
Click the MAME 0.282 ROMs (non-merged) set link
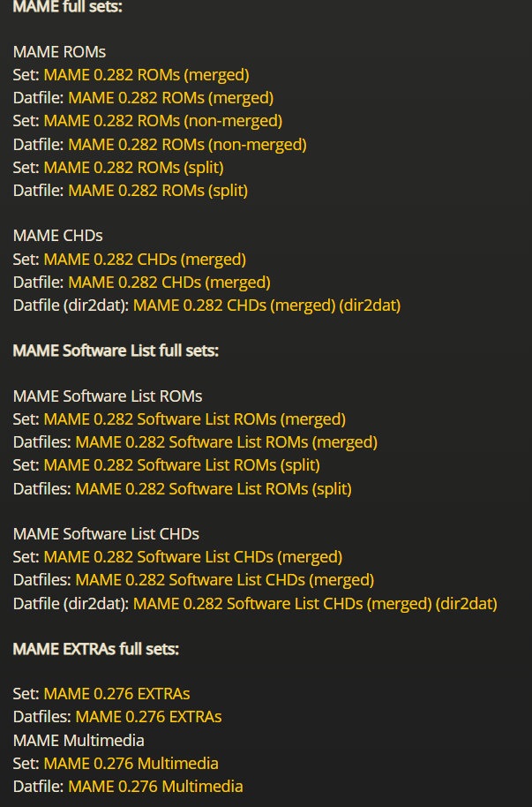[162, 121]
